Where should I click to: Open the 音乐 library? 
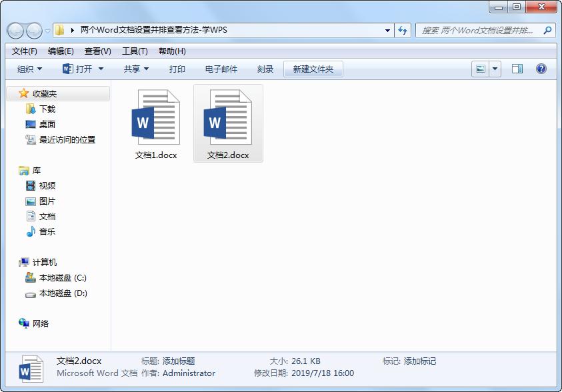pyautogui.click(x=47, y=232)
